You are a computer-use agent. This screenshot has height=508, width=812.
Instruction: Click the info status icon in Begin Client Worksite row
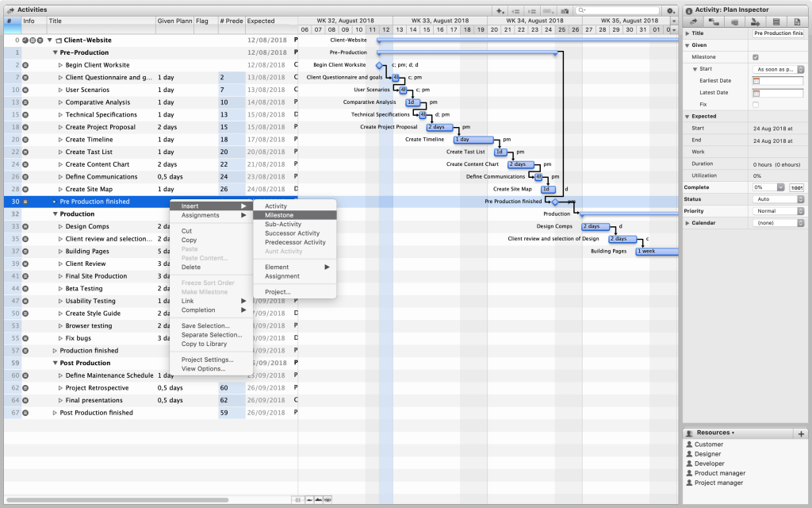tap(25, 65)
